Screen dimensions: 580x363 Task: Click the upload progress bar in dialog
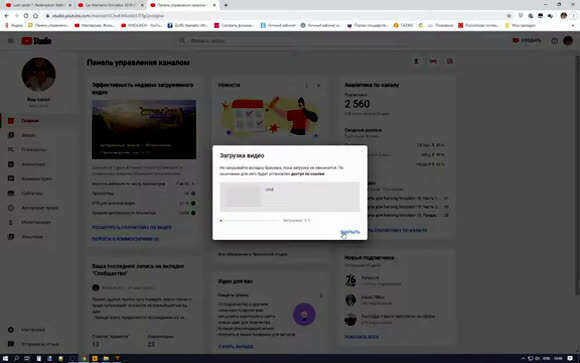tap(250, 221)
